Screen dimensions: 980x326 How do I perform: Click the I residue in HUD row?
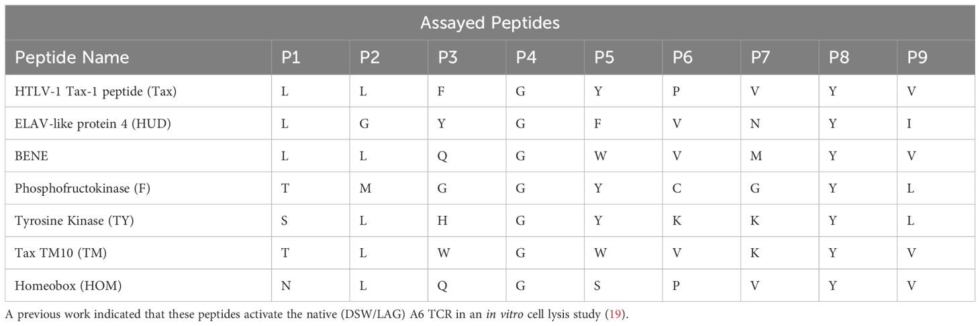(x=910, y=123)
